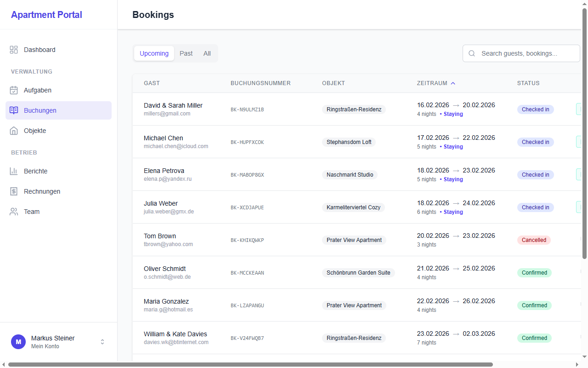This screenshot has width=588, height=368.
Task: Click Markus Steiner's avatar circle
Action: [18, 342]
